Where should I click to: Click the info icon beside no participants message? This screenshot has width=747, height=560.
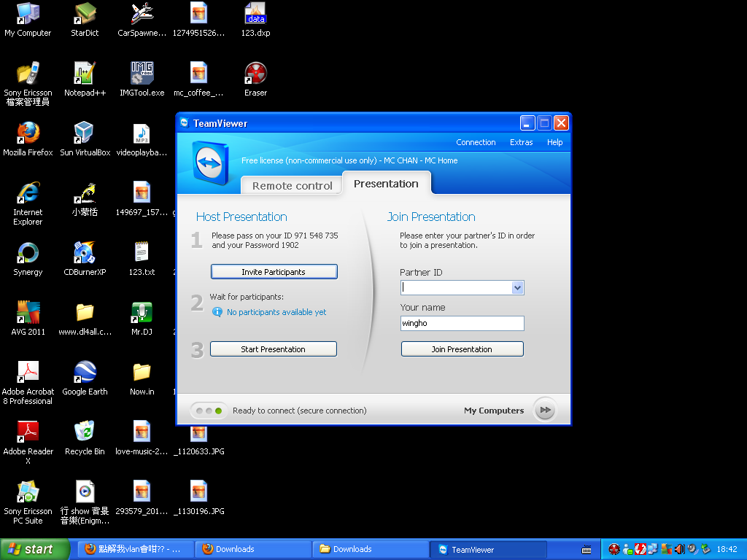(217, 312)
